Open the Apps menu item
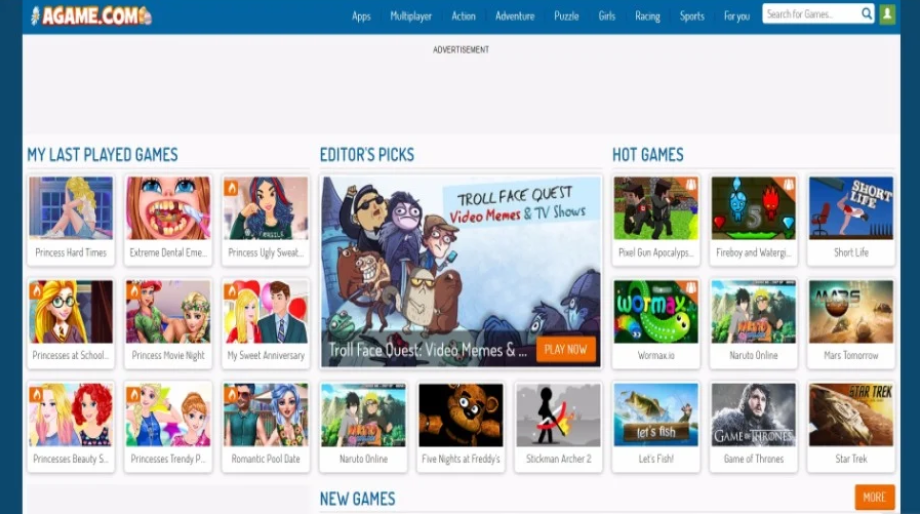Image resolution: width=920 pixels, height=514 pixels. tap(361, 16)
